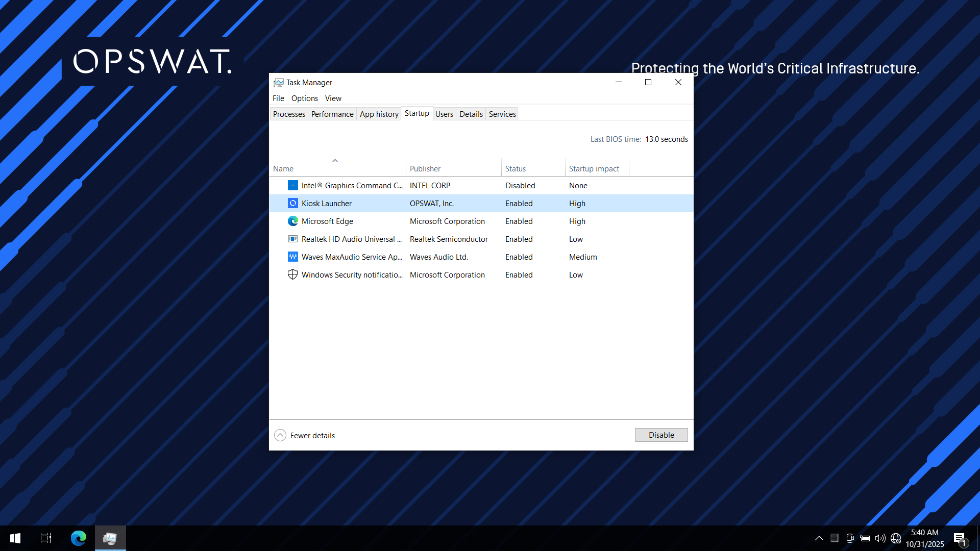Minimize the Task Manager window

pos(619,82)
